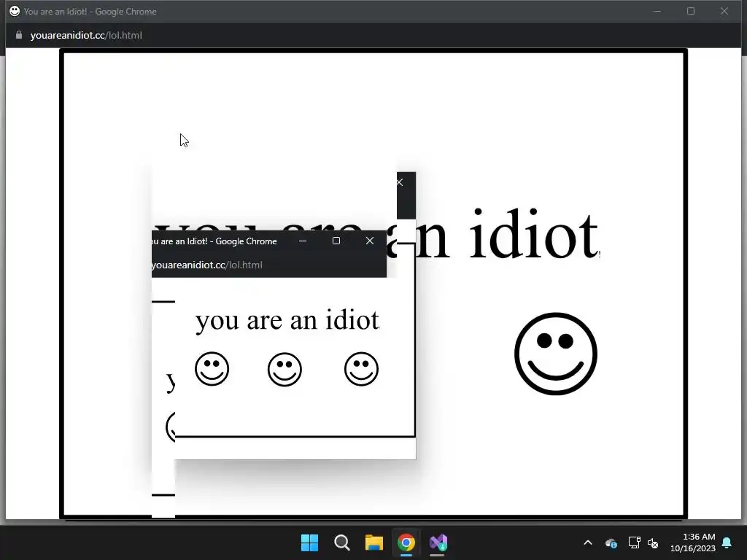Click the third (rightmost) smiley in the popup
This screenshot has width=747, height=560.
[x=362, y=368]
